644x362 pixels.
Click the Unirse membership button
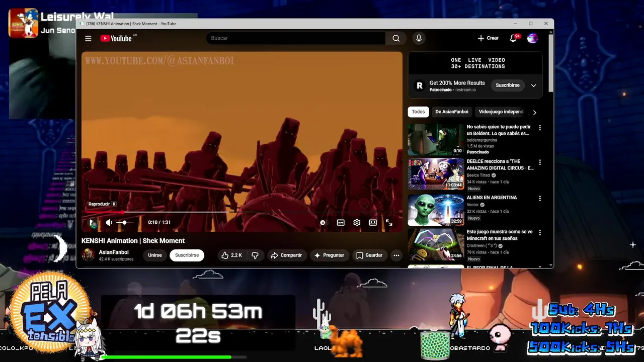click(x=155, y=255)
